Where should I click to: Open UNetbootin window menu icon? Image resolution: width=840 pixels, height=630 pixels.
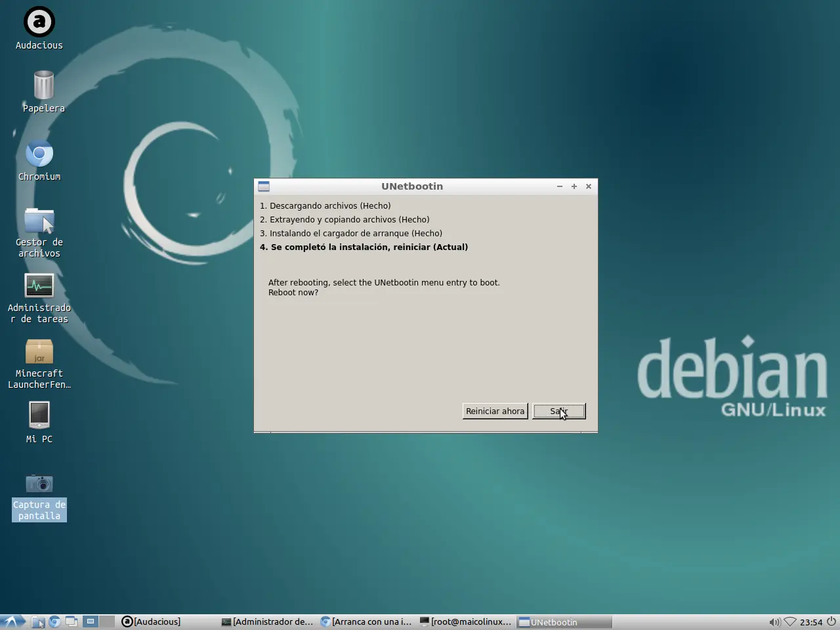(264, 186)
